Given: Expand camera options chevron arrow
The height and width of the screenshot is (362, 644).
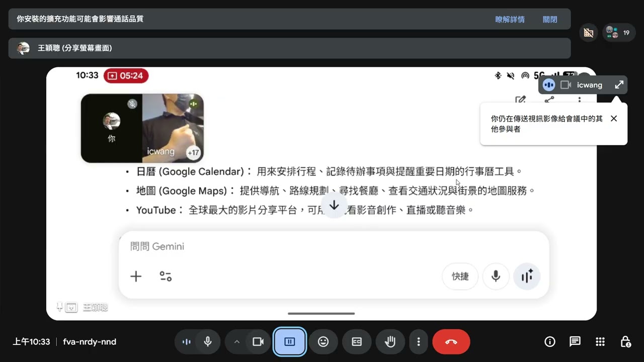Looking at the screenshot, I should click(x=236, y=342).
